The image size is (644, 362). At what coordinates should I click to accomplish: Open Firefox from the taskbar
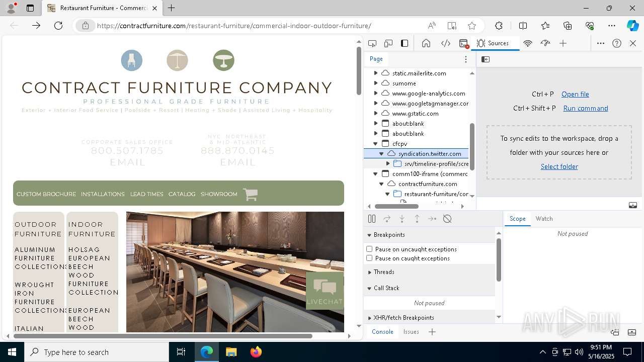(256, 352)
